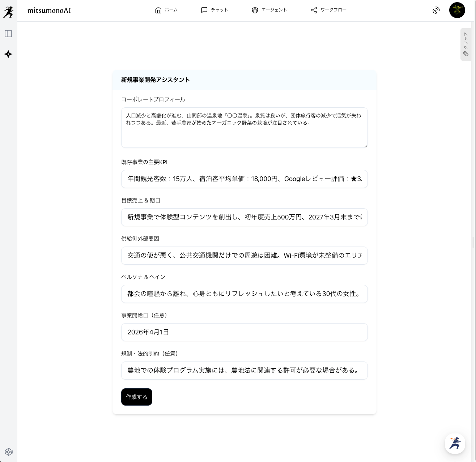Open the CodePen-style icon at bottom left
476x462 pixels.
click(9, 452)
